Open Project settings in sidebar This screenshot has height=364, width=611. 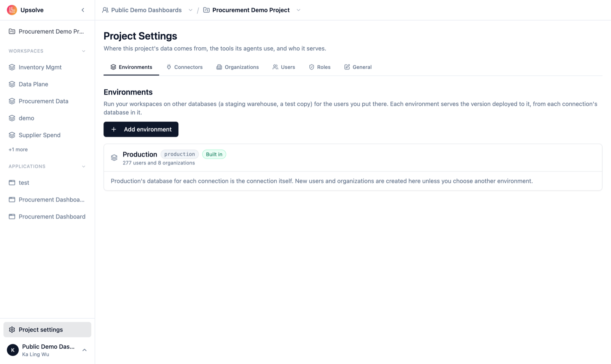click(x=47, y=330)
